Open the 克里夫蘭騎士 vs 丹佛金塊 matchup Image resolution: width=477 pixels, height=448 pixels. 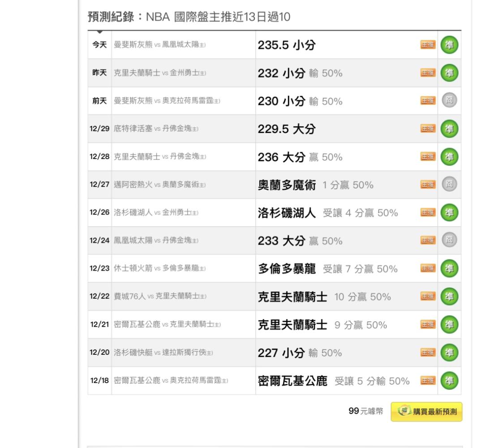point(160,156)
